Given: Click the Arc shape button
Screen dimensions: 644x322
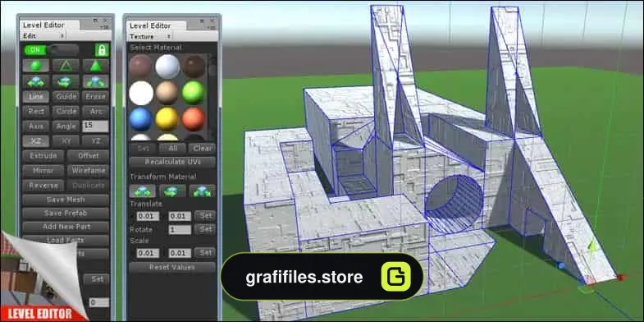Looking at the screenshot, I should pos(96,112).
